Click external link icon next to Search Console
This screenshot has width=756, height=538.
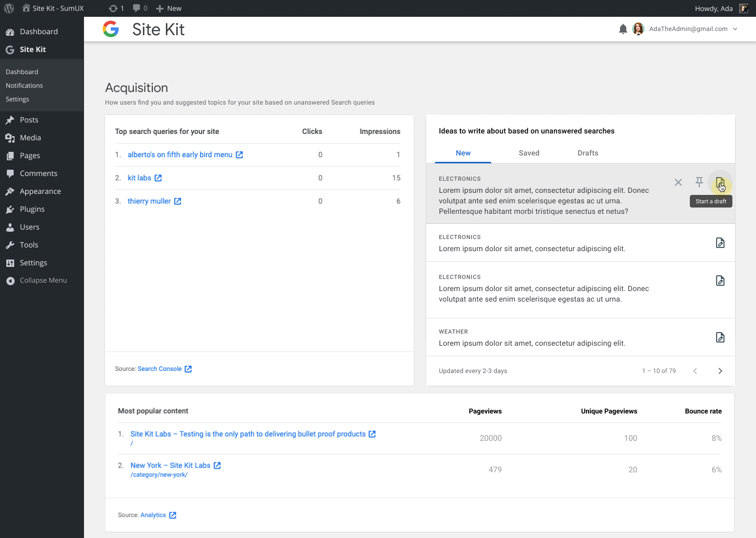pos(188,369)
